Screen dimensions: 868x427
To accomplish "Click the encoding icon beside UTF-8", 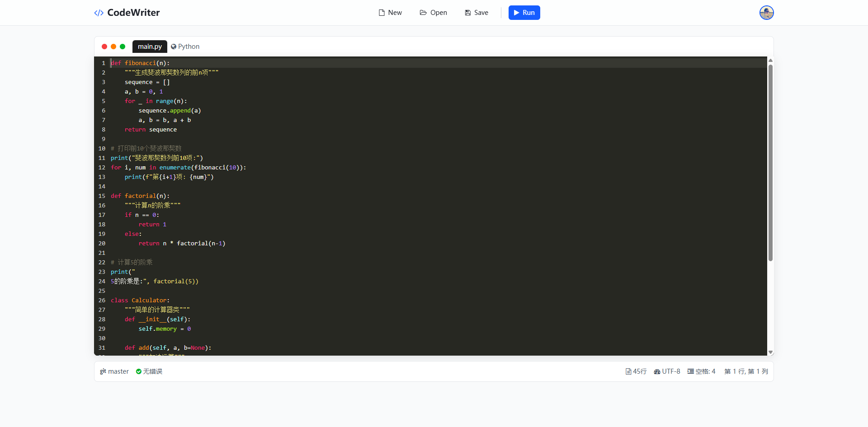I will pos(657,371).
